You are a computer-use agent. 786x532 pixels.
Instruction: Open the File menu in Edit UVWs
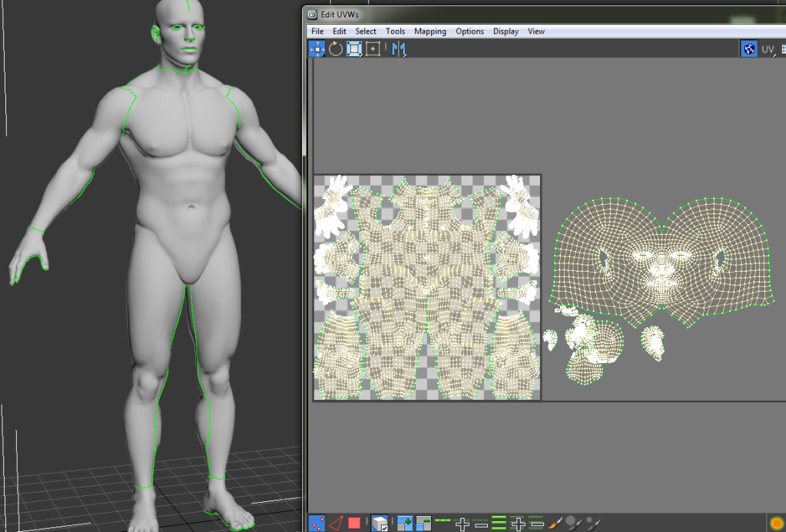[x=317, y=31]
